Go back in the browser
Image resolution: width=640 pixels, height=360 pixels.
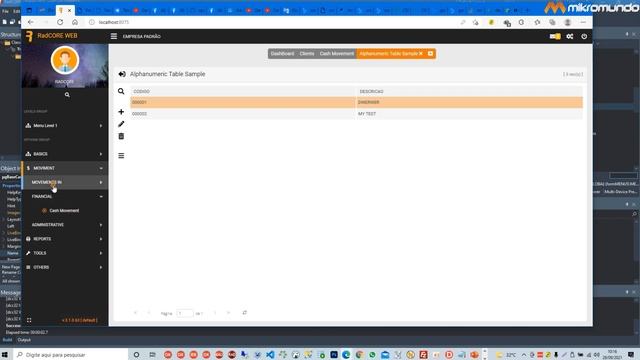tap(31, 22)
